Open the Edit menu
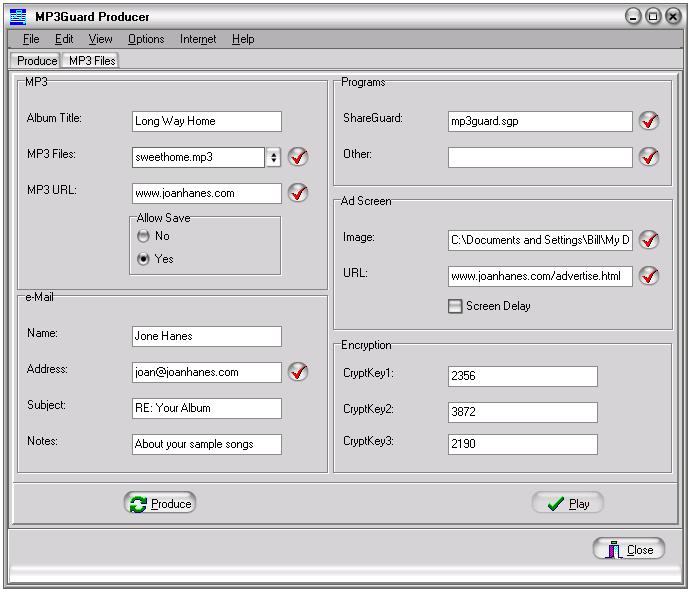 coord(64,39)
